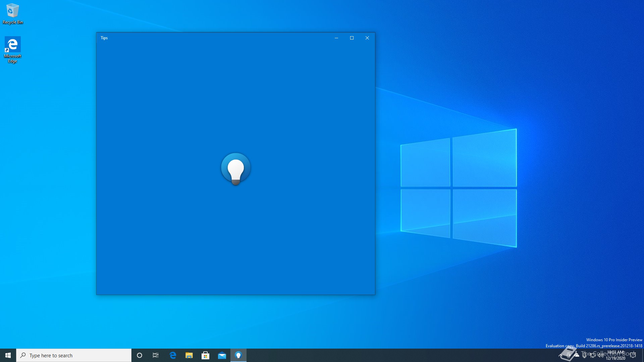This screenshot has height=362, width=644.
Task: Launch Microsoft Edge from the taskbar
Action: [173, 355]
